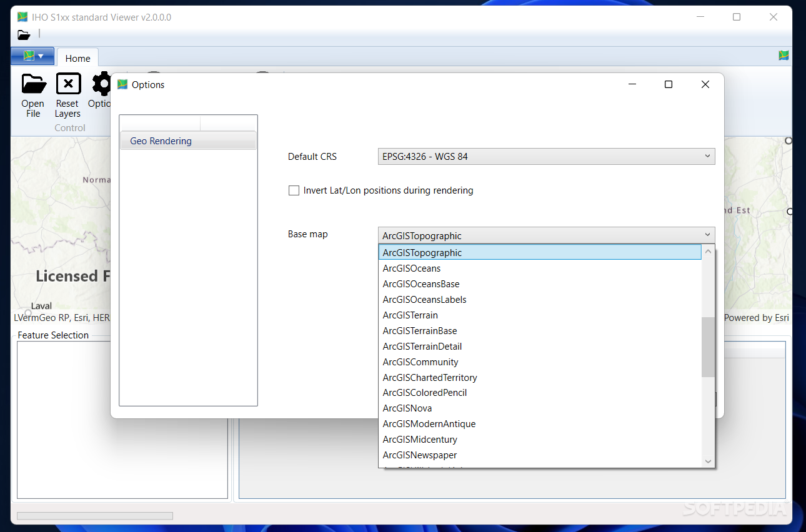Click the Reset Layers icon
The width and height of the screenshot is (806, 532).
(x=68, y=83)
